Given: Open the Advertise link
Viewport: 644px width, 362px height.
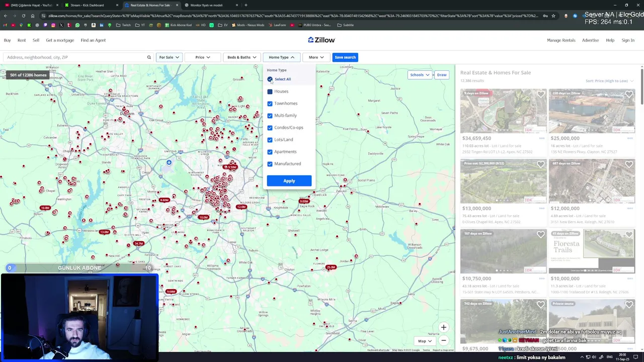Looking at the screenshot, I should (590, 40).
